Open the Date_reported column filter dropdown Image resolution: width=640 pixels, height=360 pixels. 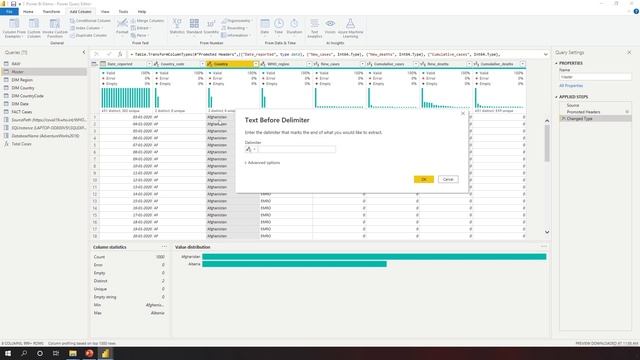pos(149,64)
